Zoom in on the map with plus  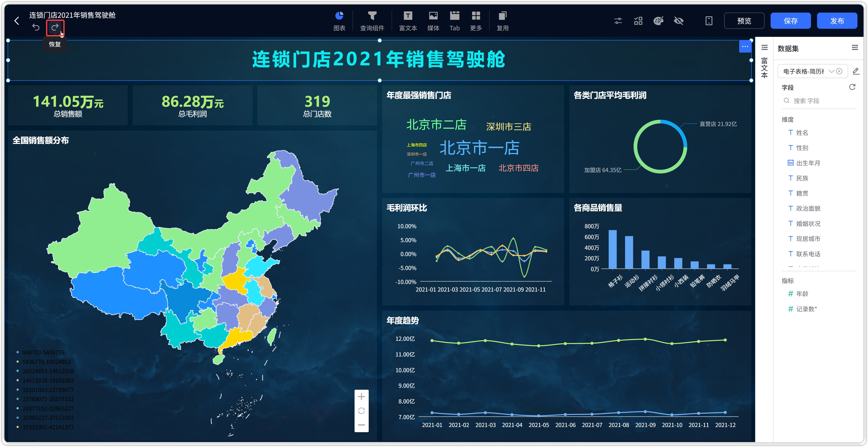click(x=361, y=396)
